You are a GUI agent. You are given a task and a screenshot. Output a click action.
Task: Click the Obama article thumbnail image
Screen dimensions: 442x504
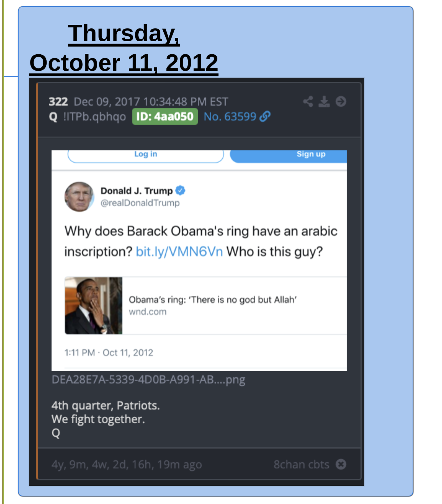coord(93,306)
